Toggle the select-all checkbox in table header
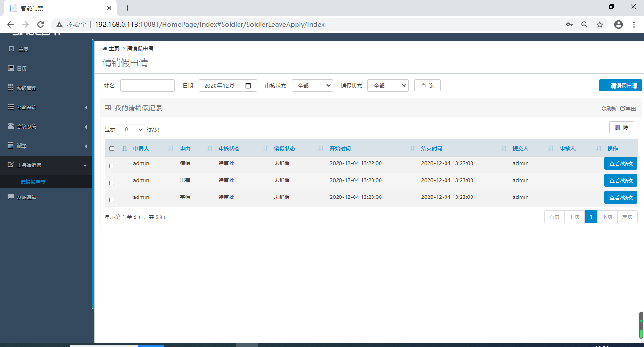The image size is (644, 347). pyautogui.click(x=112, y=149)
